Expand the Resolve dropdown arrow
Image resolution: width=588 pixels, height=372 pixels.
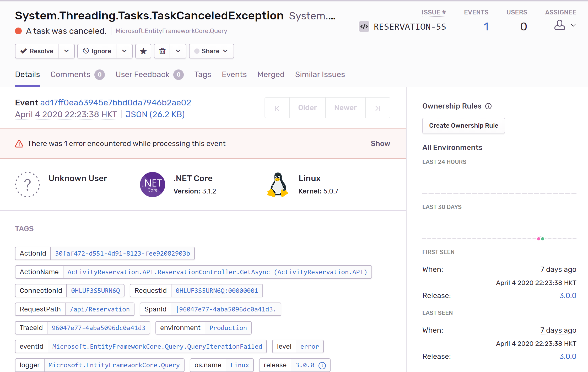[x=66, y=51]
